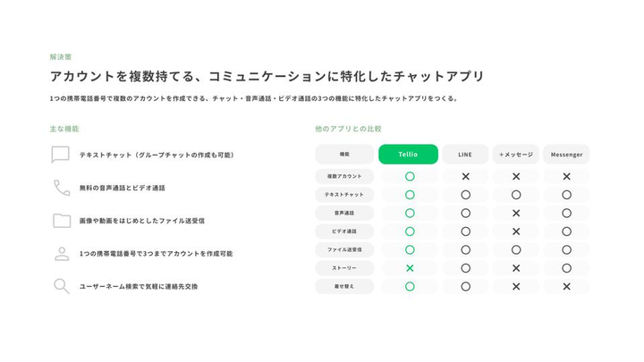644x362 pixels.
Task: Click the 着せ替え row label
Action: click(x=344, y=287)
